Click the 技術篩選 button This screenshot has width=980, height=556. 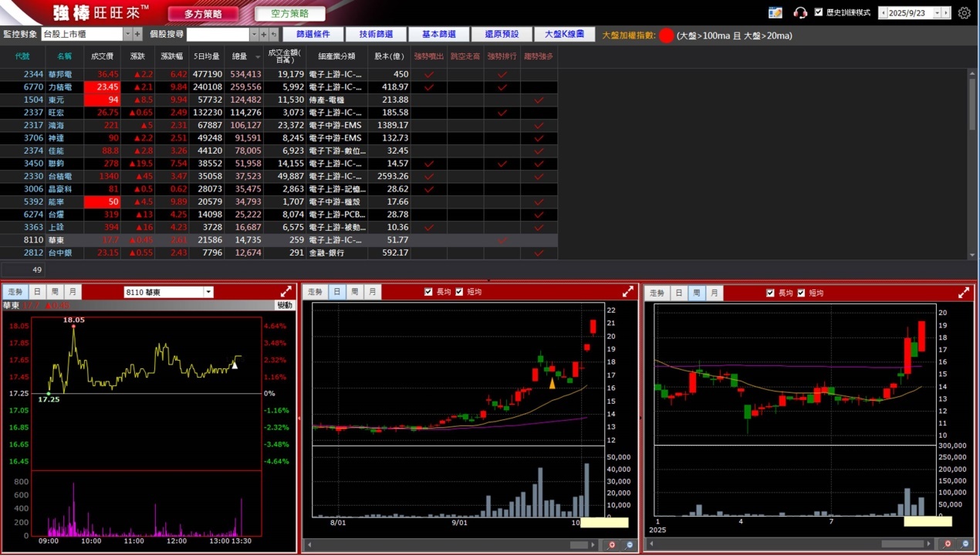pos(376,35)
